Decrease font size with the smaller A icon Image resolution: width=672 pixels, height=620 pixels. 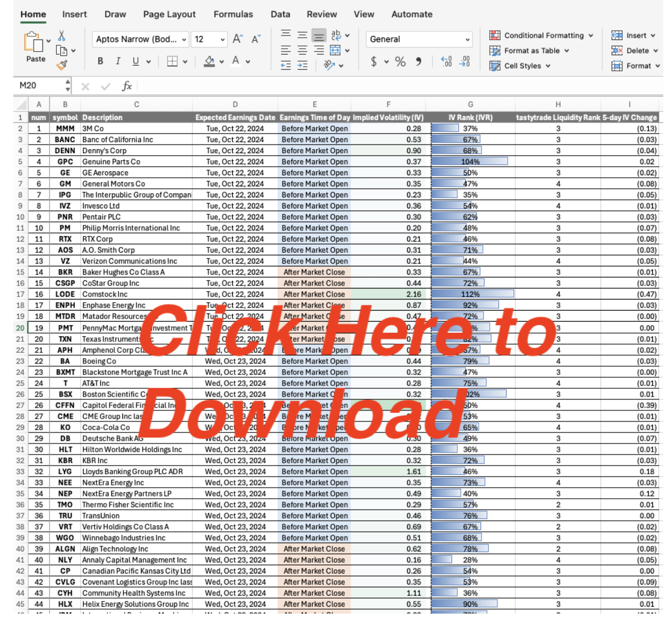pyautogui.click(x=256, y=39)
